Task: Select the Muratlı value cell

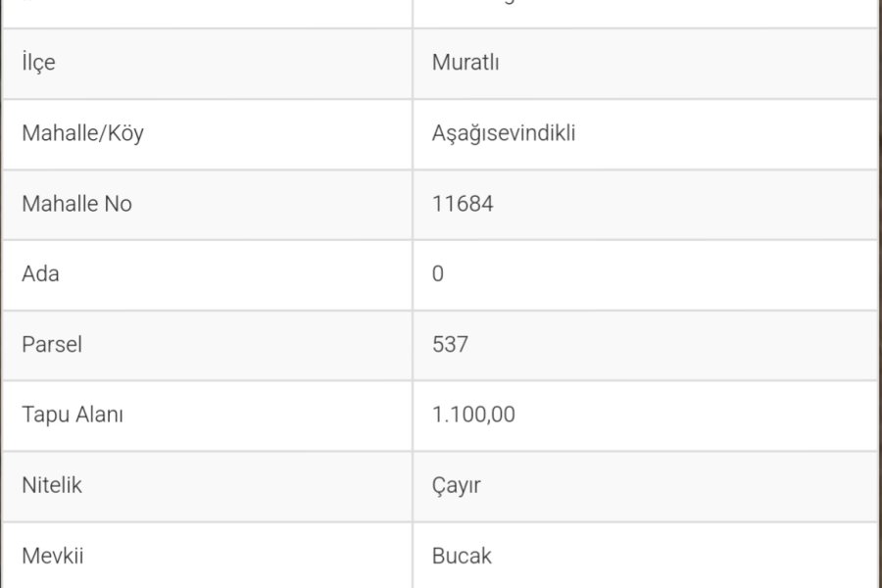Action: (x=645, y=63)
